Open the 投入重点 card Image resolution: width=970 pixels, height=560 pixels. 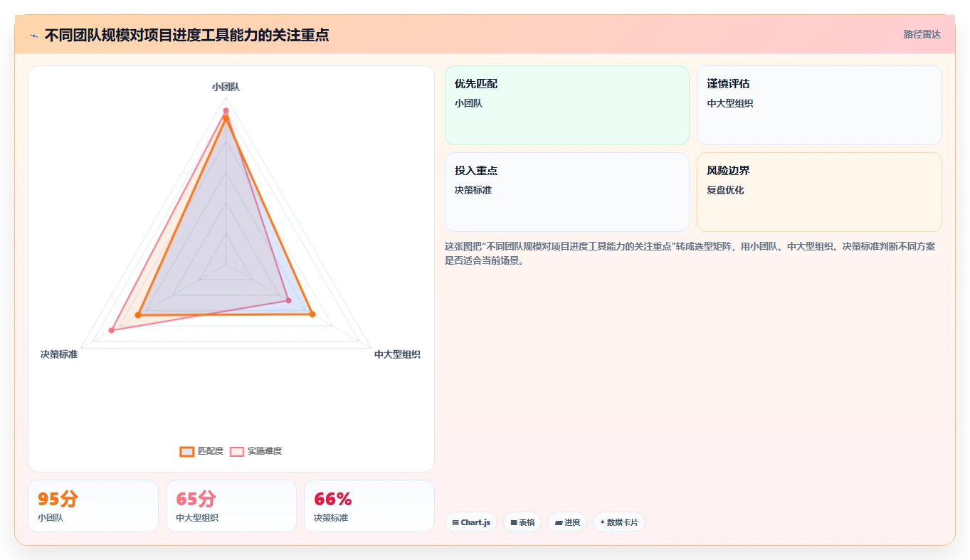click(567, 192)
